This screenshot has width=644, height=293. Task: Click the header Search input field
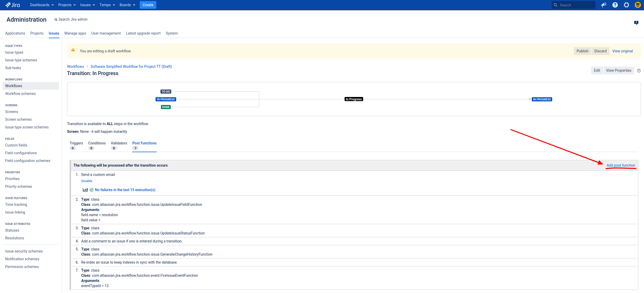point(576,5)
